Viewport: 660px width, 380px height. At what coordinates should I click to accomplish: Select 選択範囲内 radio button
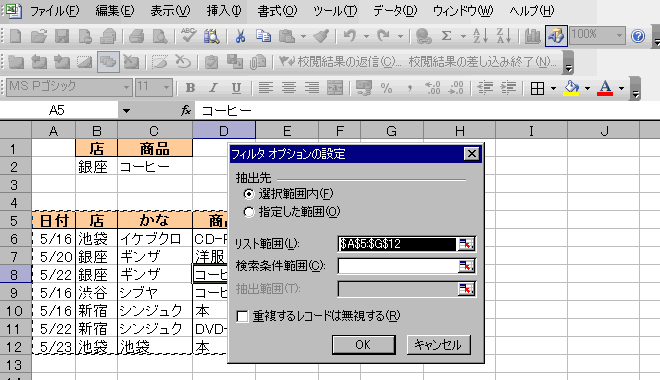[249, 194]
